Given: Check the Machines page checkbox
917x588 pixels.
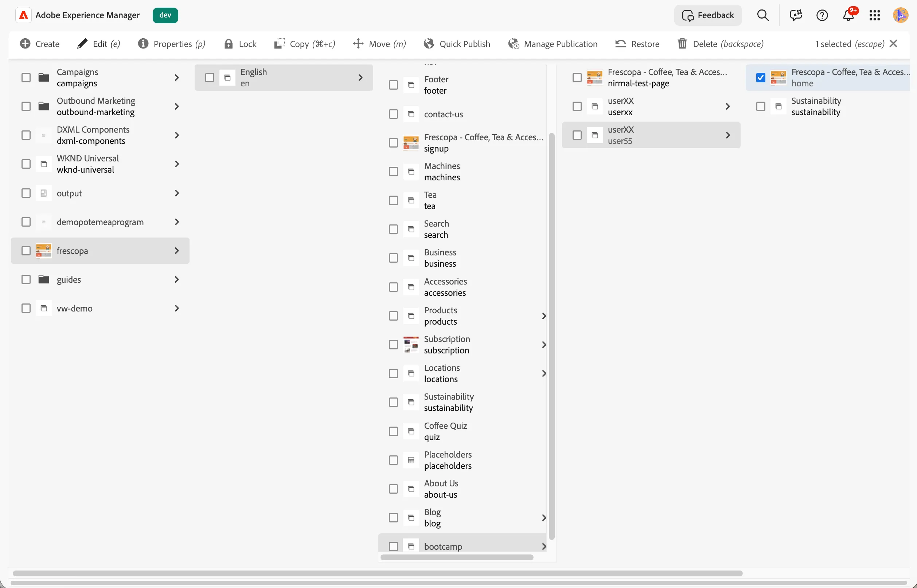Looking at the screenshot, I should pos(393,172).
